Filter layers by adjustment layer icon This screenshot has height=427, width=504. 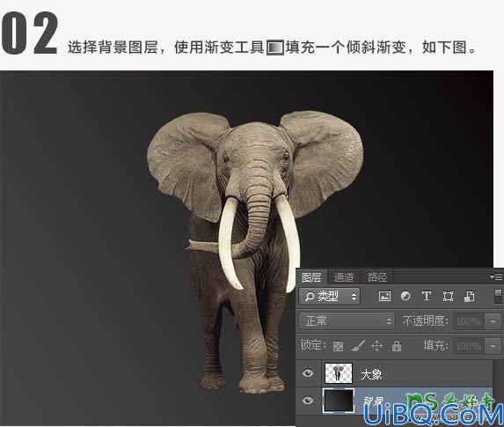click(405, 296)
